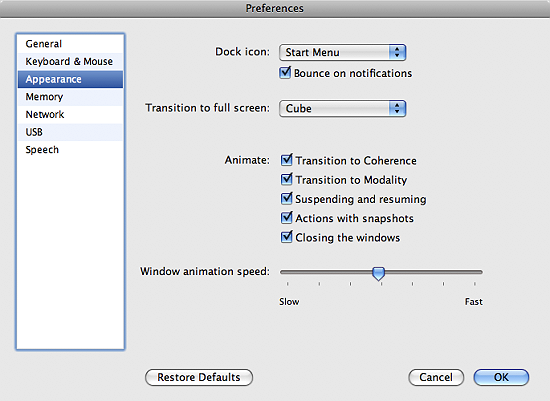
Task: Select the Appearance category
Action: (x=70, y=79)
